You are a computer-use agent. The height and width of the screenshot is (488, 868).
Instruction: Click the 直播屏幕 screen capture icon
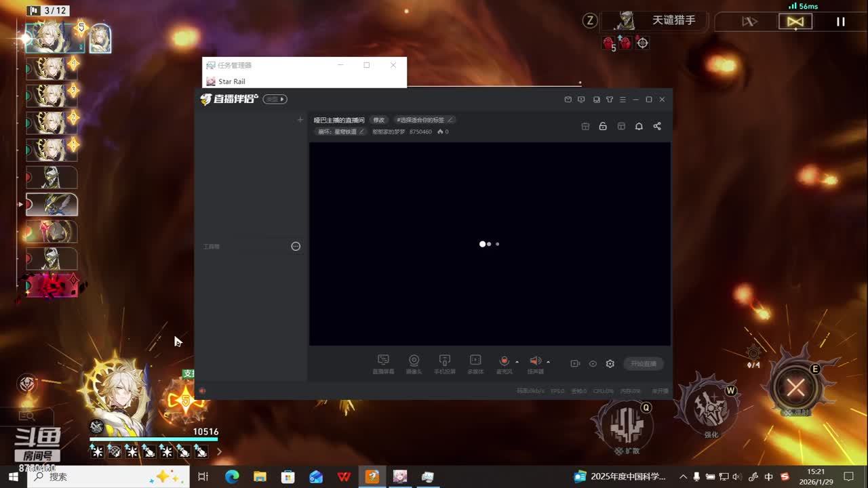383,361
